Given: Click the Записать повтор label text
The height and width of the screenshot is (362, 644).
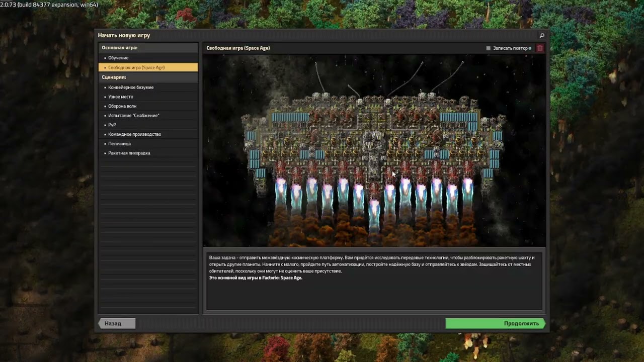Looking at the screenshot, I should (x=510, y=48).
